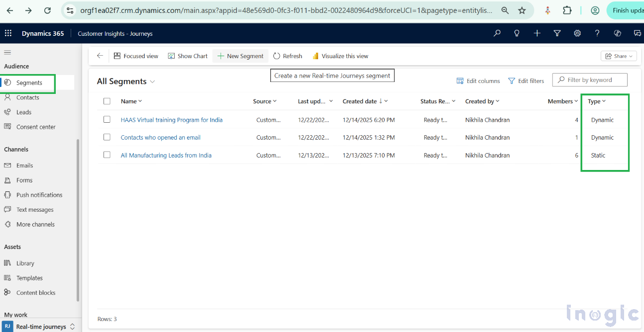Open the Share dropdown
Image resolution: width=644 pixels, height=332 pixels.
click(x=619, y=56)
